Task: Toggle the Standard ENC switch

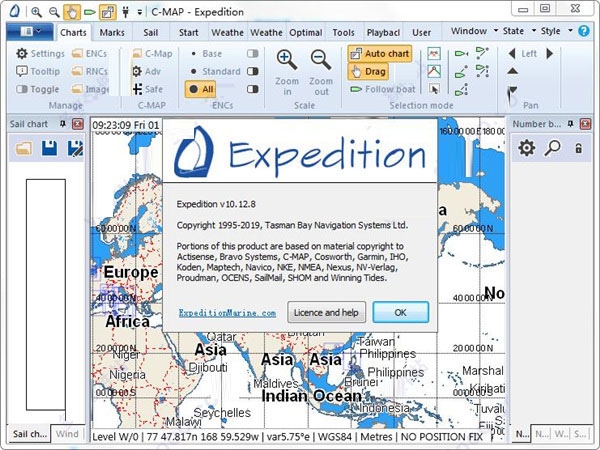Action: 253,71
